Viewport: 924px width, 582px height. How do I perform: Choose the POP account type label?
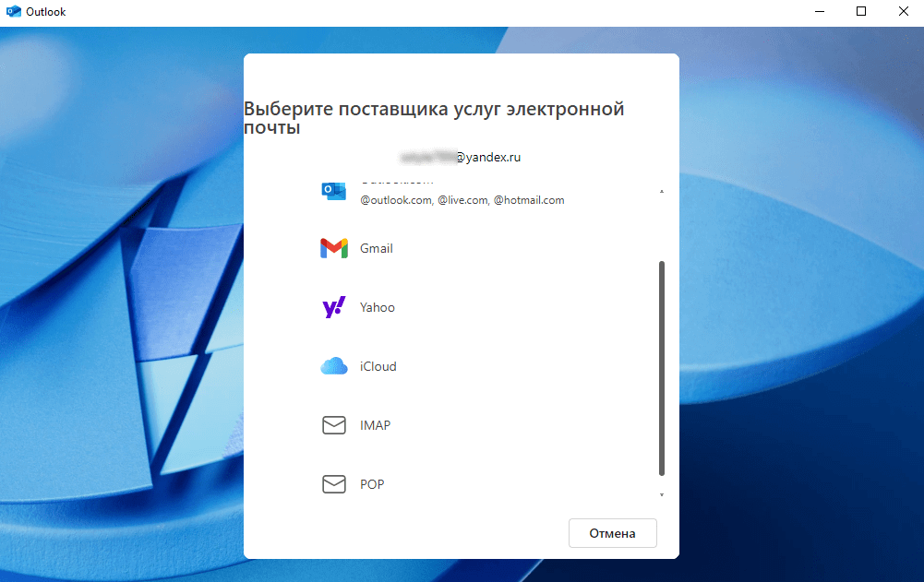(372, 484)
